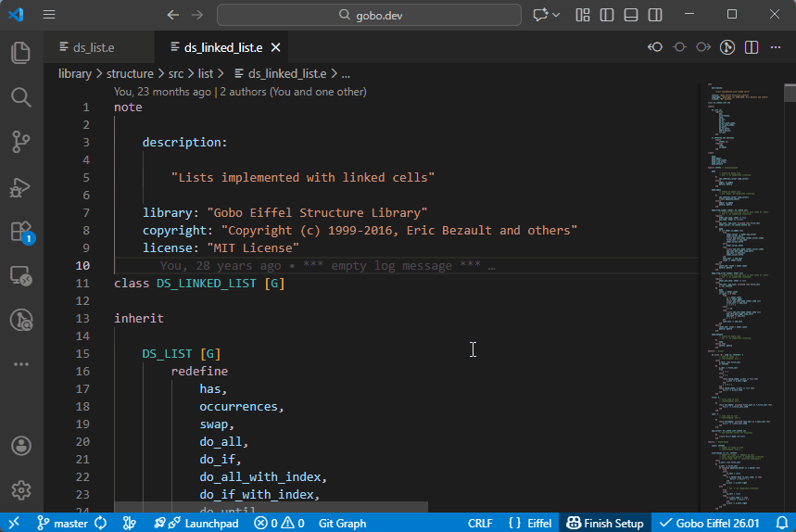Synchronize changes next to master branch
796x532 pixels.
tap(100, 523)
